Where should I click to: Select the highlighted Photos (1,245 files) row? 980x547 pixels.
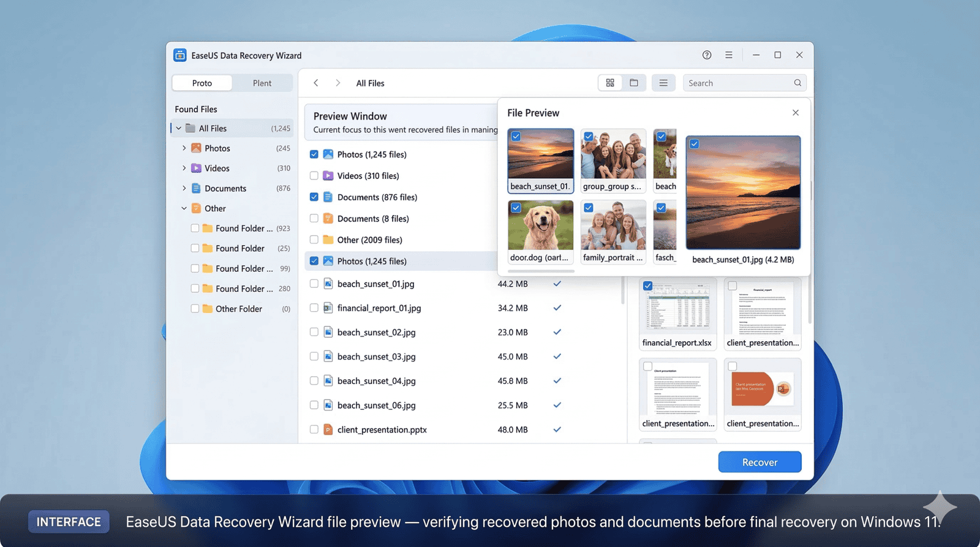coord(402,261)
